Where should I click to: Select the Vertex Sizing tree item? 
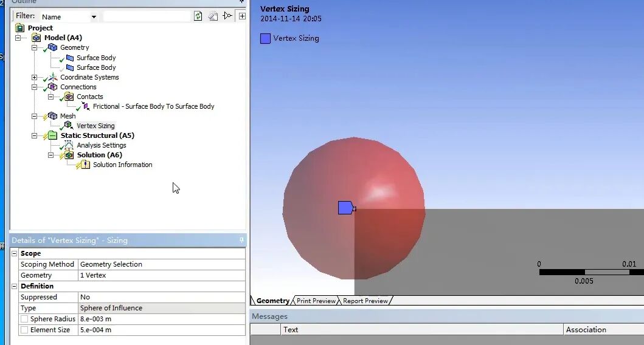tap(95, 126)
